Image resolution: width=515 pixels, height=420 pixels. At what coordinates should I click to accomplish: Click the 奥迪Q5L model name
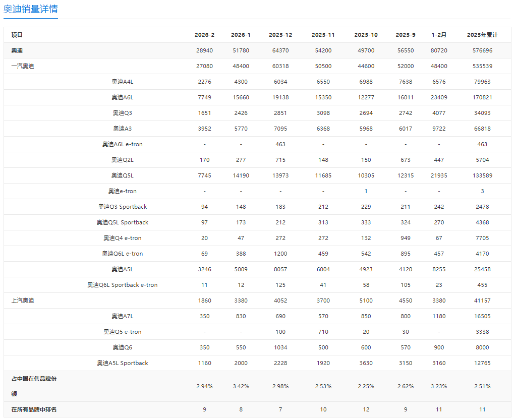click(x=122, y=175)
